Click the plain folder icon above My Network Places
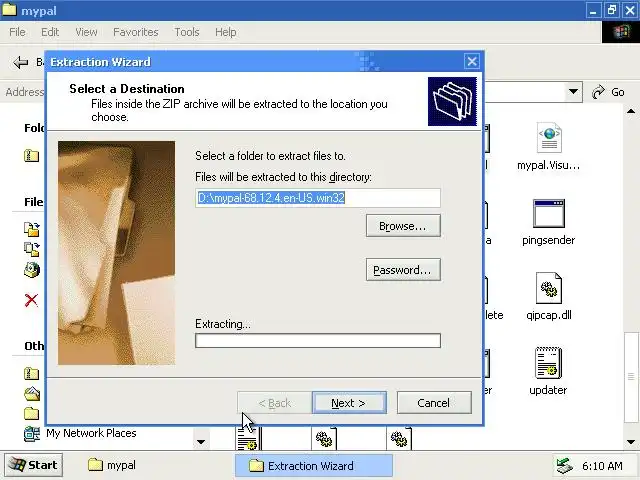Screen dimensions: 640x480 pos(31,413)
